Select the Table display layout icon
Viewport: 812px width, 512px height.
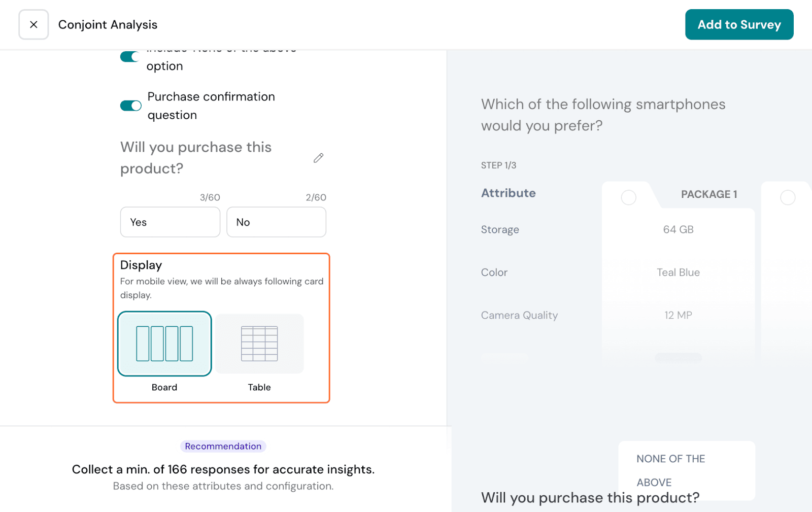(259, 344)
